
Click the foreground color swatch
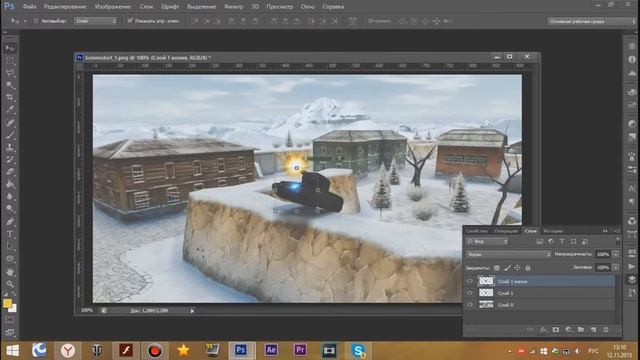(7, 303)
